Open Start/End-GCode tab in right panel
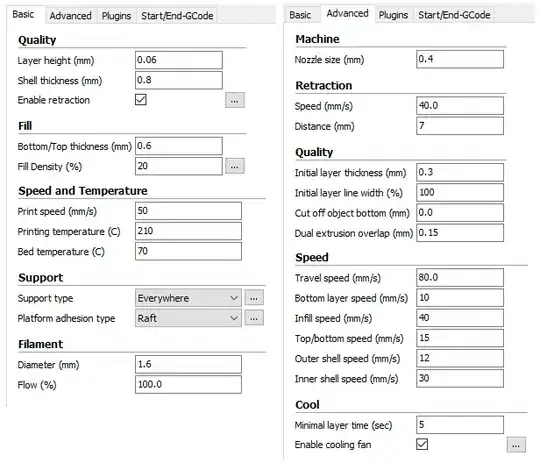The width and height of the screenshot is (540, 463). click(x=454, y=15)
